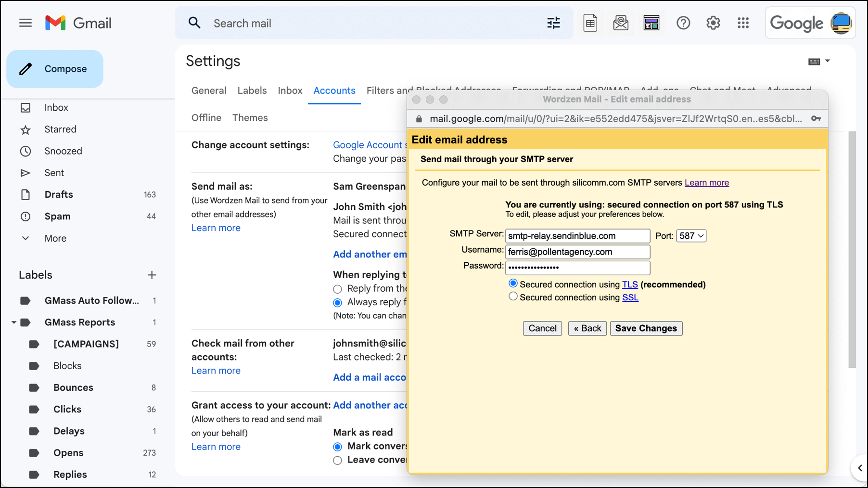The height and width of the screenshot is (488, 868).
Task: Open the envelope extension icon in header
Action: point(621,23)
